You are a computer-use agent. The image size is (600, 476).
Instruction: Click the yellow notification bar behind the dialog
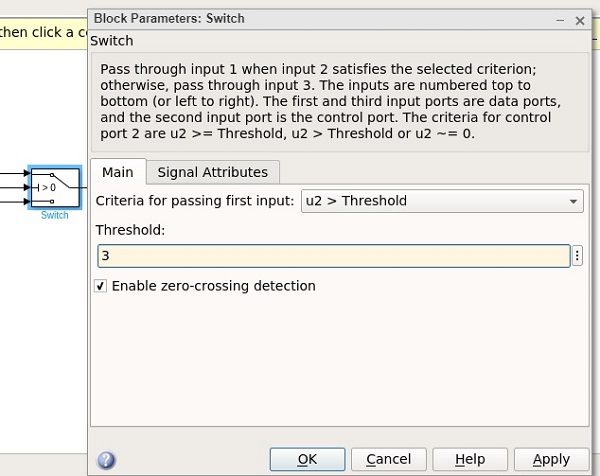click(40, 32)
